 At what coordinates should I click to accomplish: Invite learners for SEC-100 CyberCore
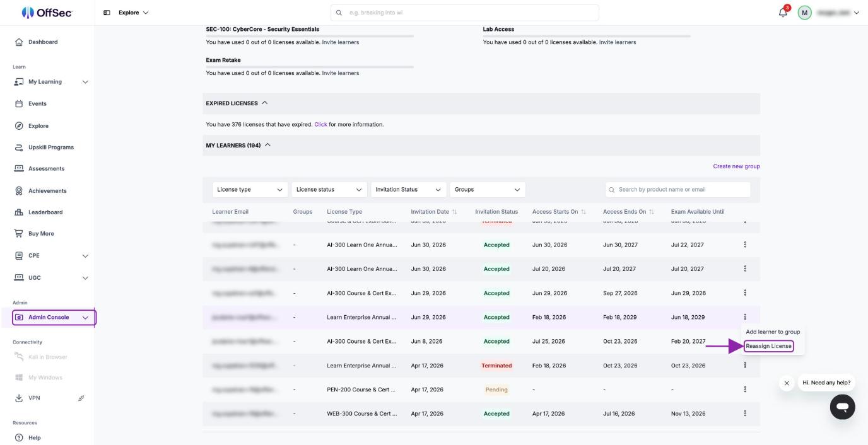point(340,42)
